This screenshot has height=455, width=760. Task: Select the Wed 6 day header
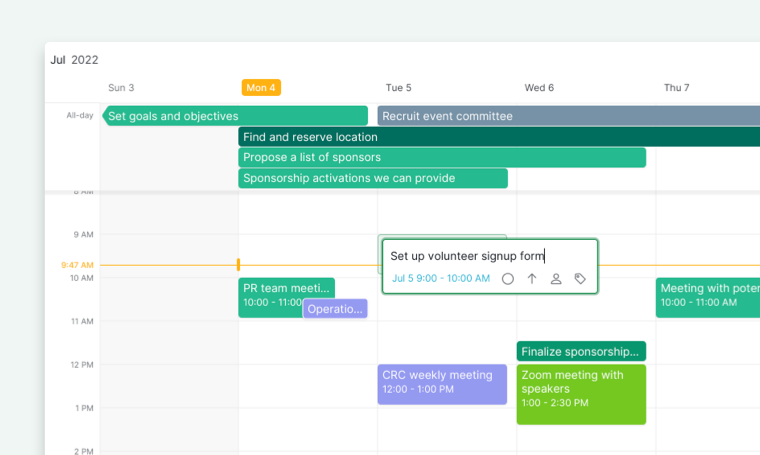(539, 88)
